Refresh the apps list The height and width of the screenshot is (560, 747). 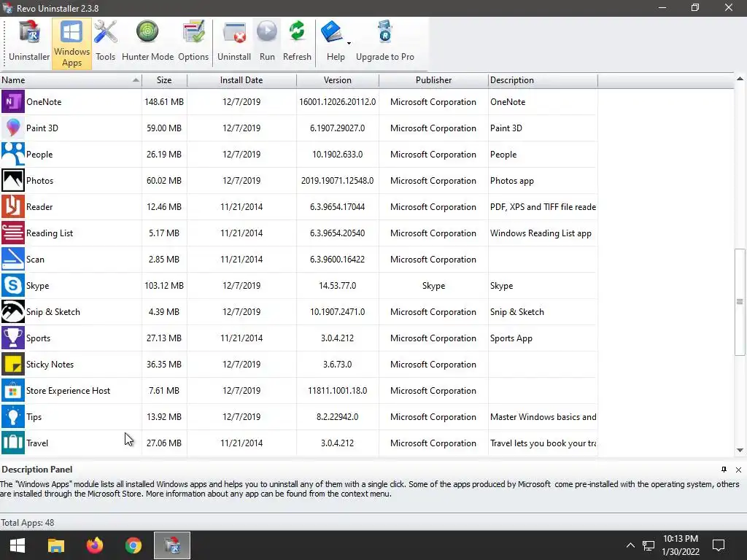click(297, 43)
